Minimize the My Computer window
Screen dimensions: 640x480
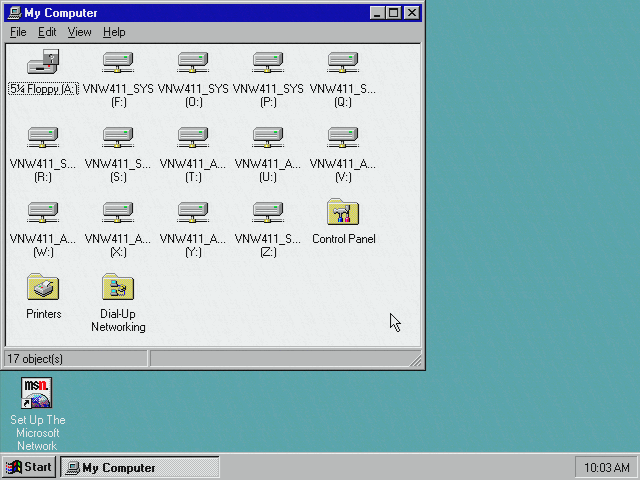point(377,13)
